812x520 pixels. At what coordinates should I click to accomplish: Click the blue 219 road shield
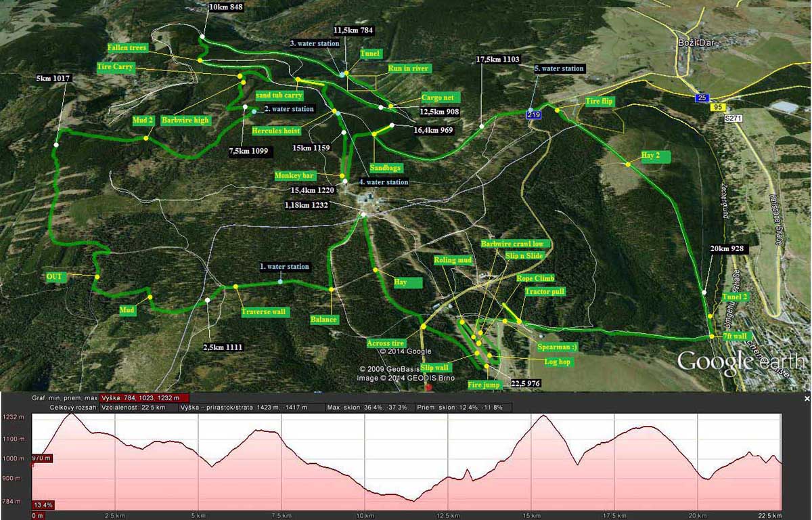tap(534, 116)
